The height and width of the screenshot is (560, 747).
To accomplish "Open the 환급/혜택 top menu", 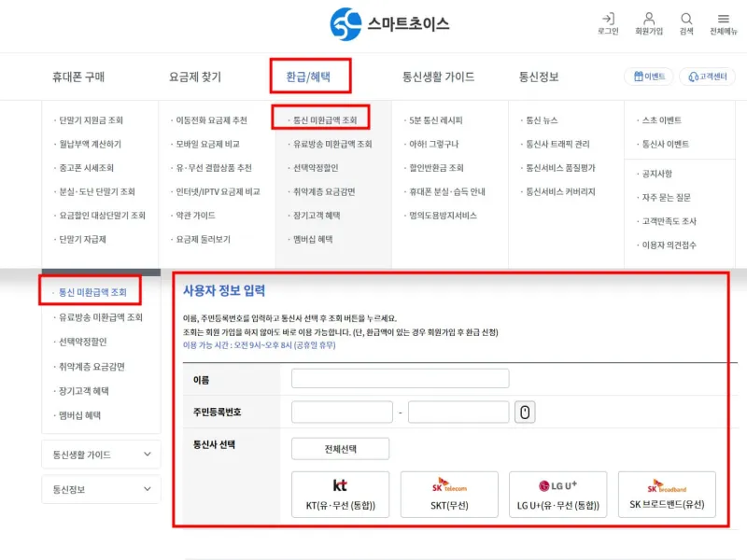I will [x=310, y=77].
